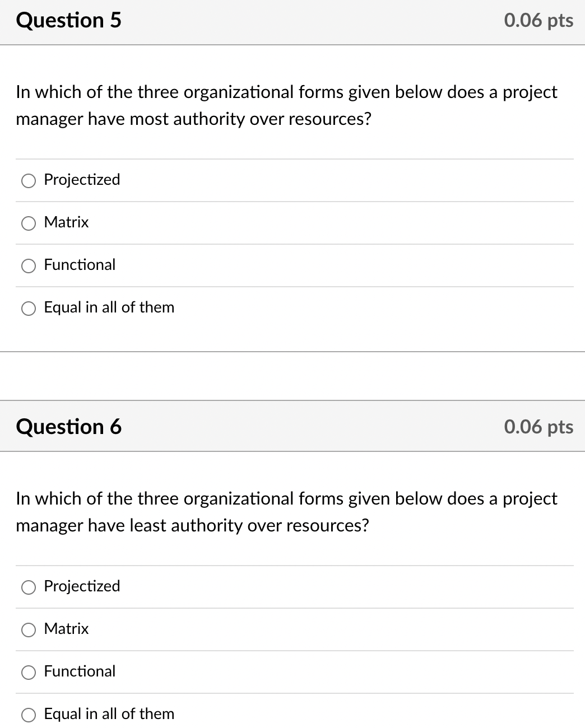Viewport: 585px width, 728px height.
Task: Click the 0.06 pts label of Question 5
Action: (538, 20)
